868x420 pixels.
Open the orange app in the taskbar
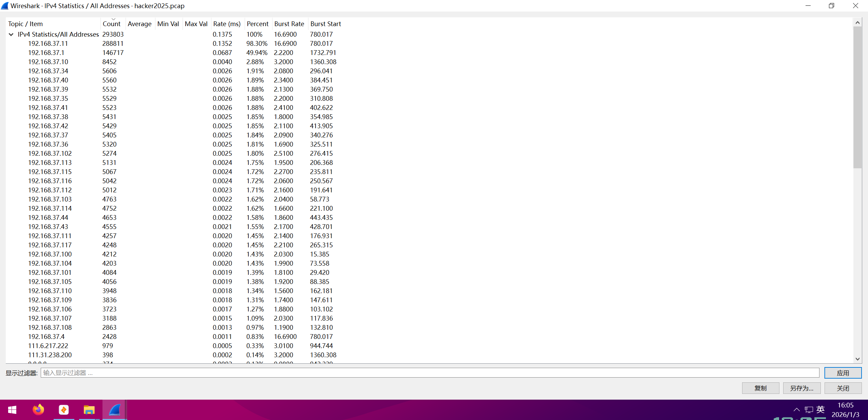[64, 410]
